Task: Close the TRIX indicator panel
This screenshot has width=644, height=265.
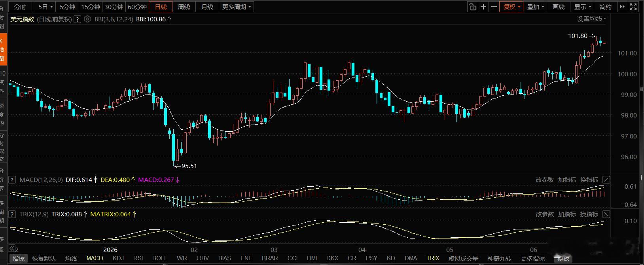Action: tap(606, 214)
